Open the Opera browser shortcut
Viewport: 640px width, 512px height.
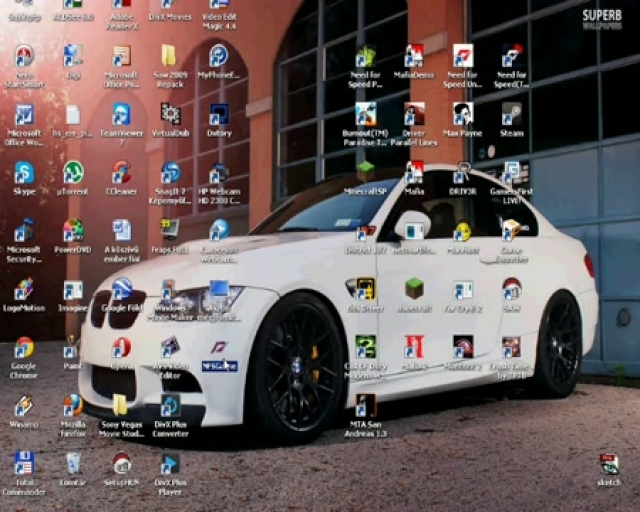pos(121,347)
